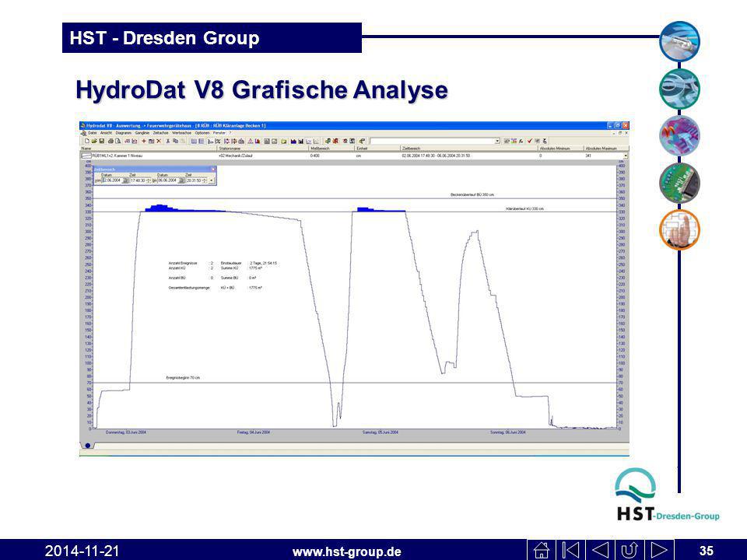The width and height of the screenshot is (747, 560).
Task: Click the copy toolbar icon
Action: [x=175, y=141]
